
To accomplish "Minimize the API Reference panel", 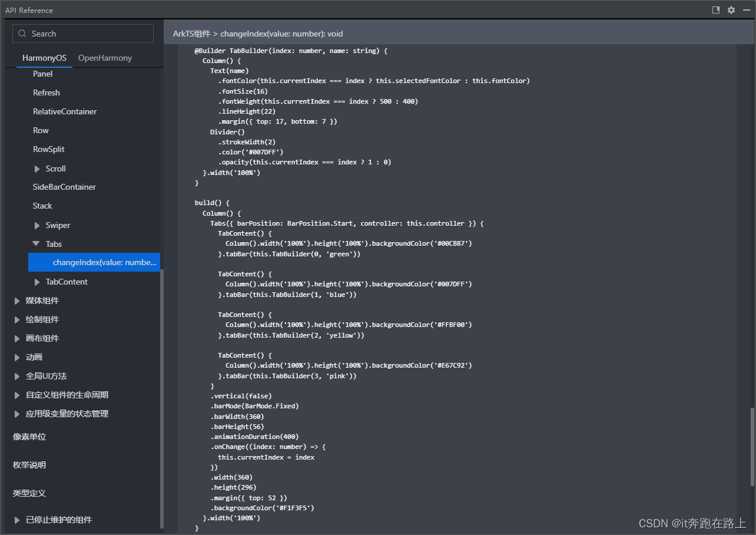I will pyautogui.click(x=746, y=10).
